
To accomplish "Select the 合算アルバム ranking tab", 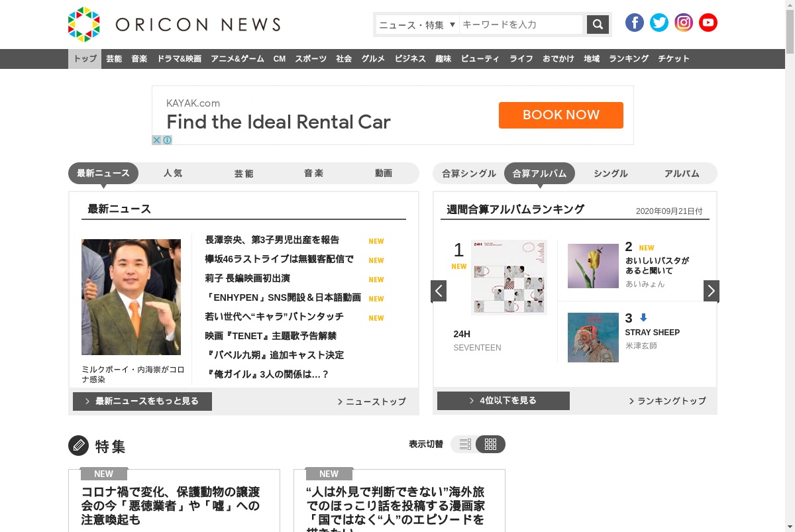I will (x=540, y=174).
